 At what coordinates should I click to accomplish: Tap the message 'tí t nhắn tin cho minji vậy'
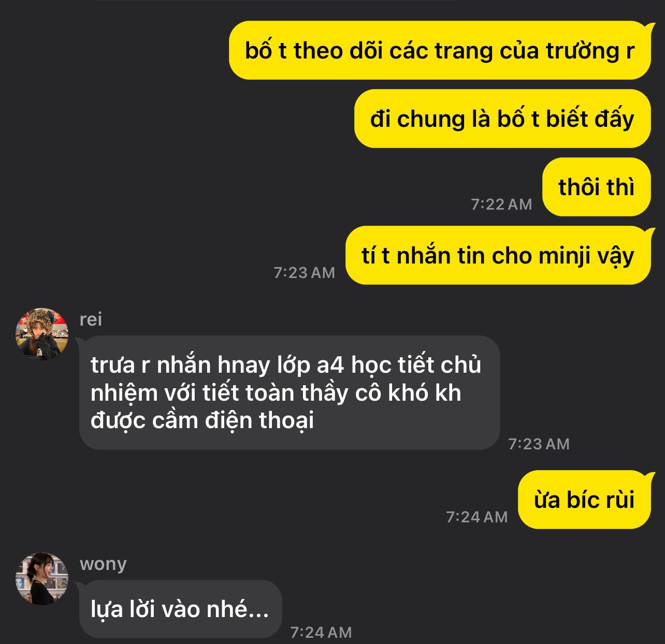coord(498,255)
